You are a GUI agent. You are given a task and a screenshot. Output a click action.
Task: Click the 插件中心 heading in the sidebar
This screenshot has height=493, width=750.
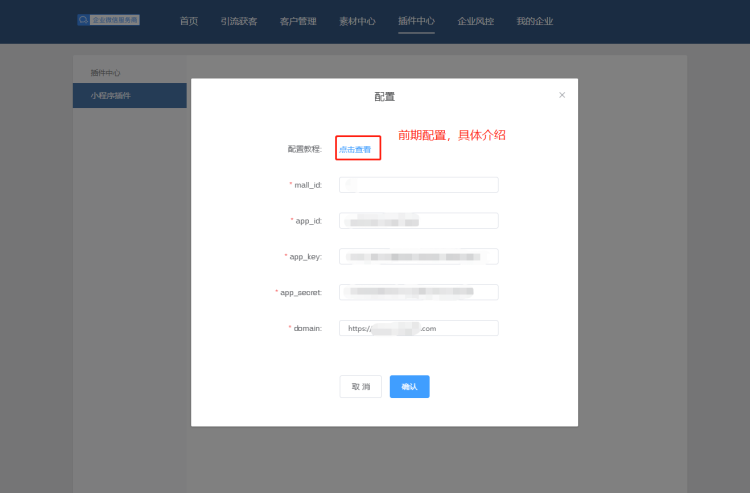105,73
